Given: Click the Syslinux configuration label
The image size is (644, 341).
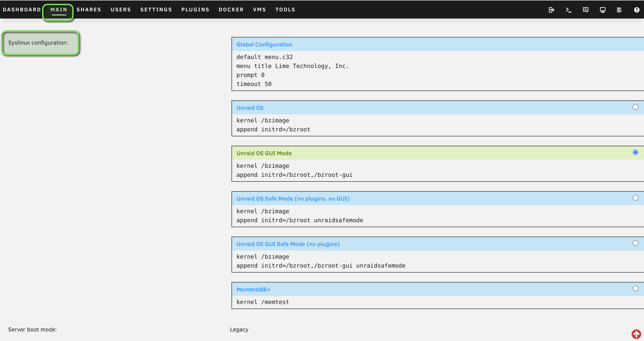Looking at the screenshot, I should tap(38, 43).
